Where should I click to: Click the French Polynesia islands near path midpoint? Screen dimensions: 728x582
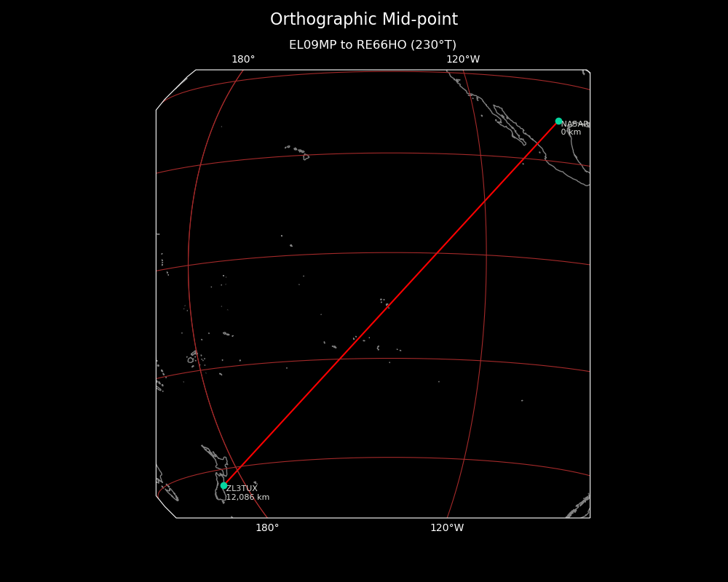click(x=383, y=301)
